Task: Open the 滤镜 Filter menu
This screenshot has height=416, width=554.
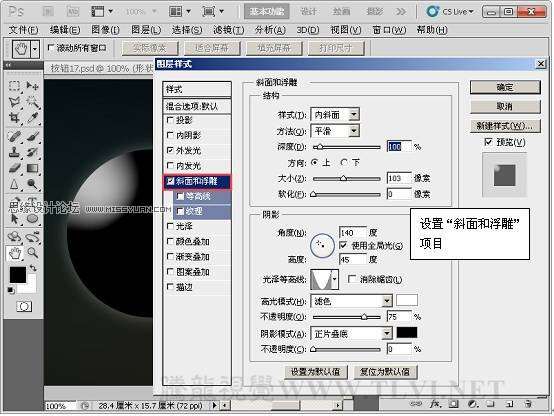Action: coord(228,30)
